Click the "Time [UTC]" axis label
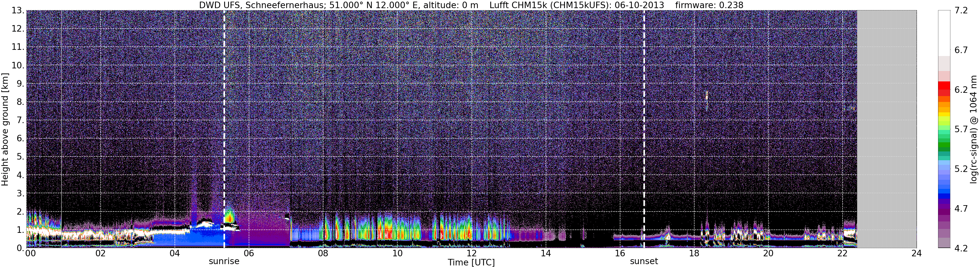 coord(471,262)
